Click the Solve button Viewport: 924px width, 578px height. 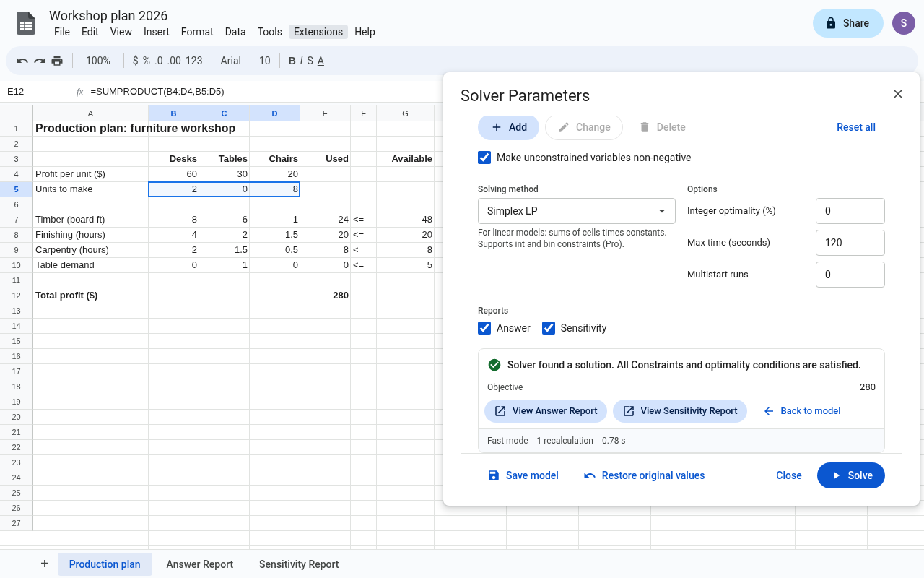click(851, 475)
